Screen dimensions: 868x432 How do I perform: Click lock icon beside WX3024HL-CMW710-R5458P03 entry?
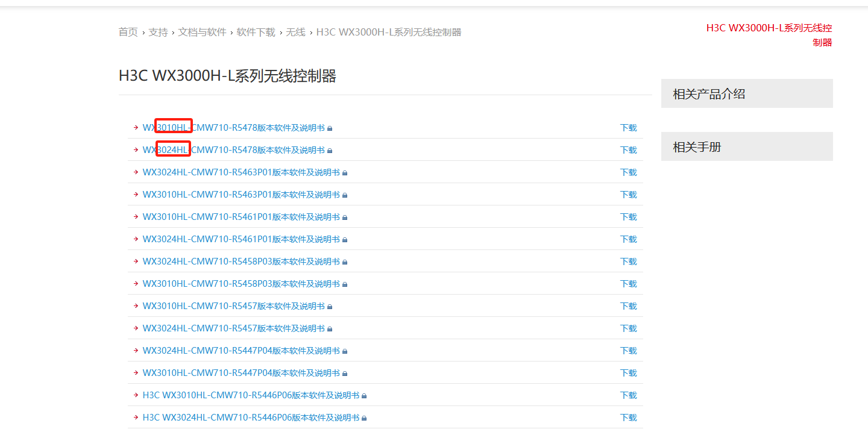coord(345,262)
